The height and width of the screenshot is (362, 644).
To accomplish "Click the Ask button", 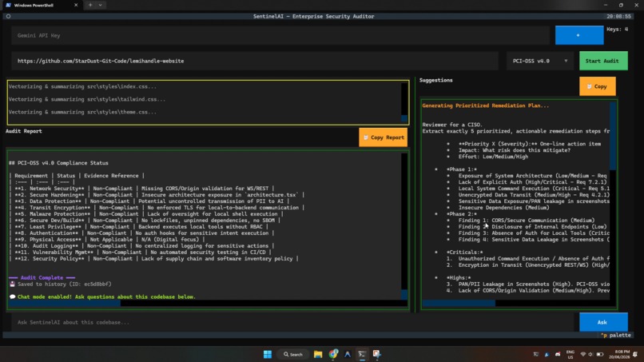I will [x=603, y=322].
